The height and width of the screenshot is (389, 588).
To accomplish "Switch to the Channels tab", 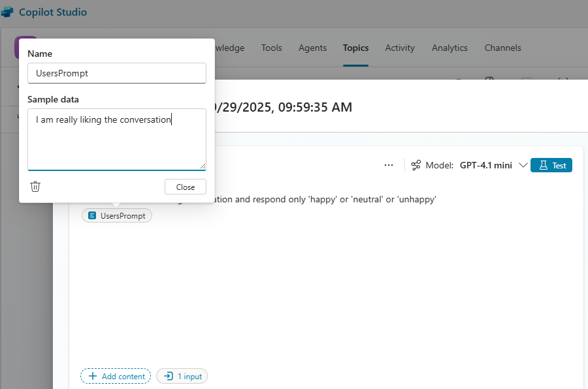I will pos(502,48).
